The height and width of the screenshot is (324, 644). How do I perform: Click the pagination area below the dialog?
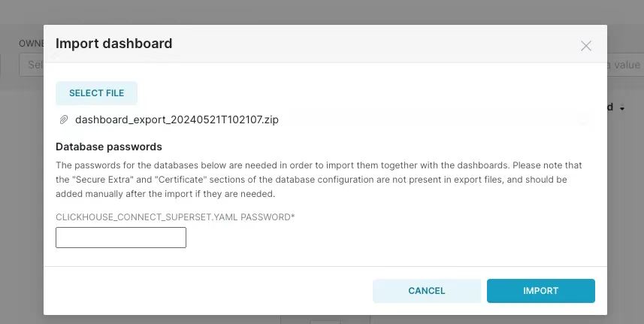point(325,319)
